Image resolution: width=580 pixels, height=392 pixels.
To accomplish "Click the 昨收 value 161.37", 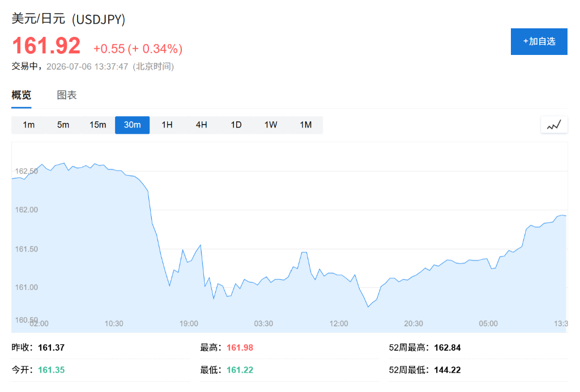I will click(x=52, y=348).
